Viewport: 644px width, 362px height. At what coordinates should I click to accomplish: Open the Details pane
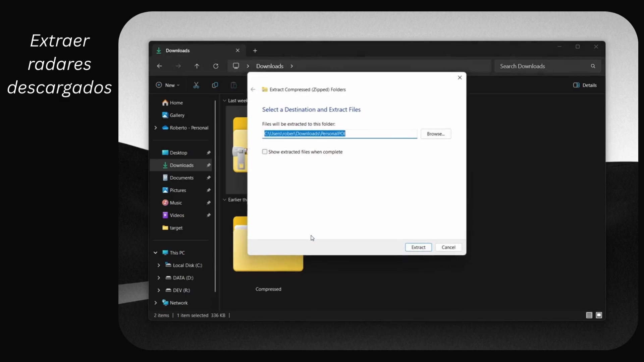coord(585,85)
